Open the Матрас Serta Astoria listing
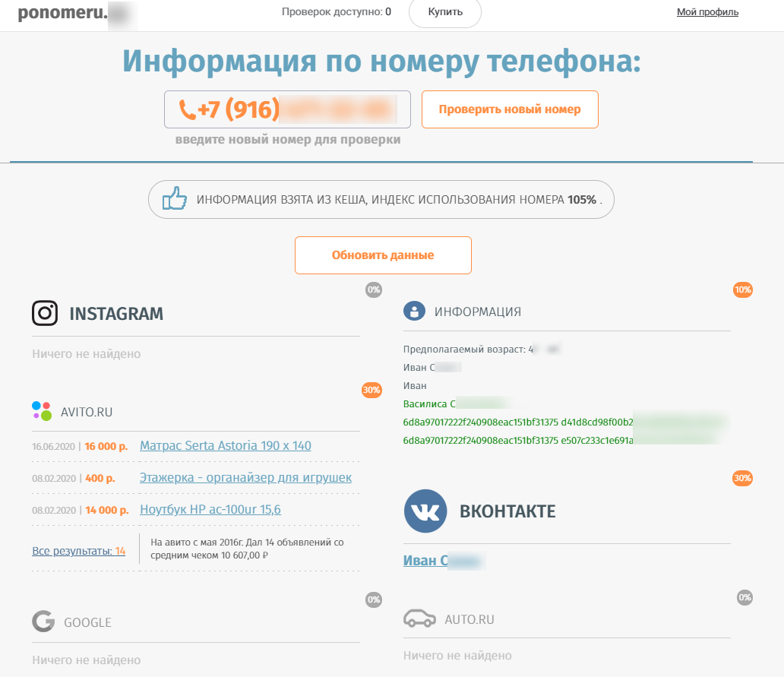784x677 pixels. [225, 445]
